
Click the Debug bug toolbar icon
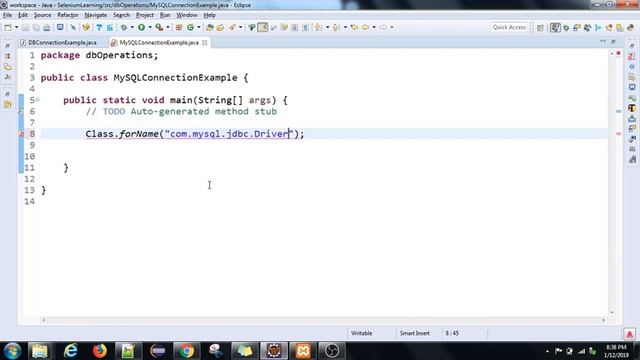point(123,27)
